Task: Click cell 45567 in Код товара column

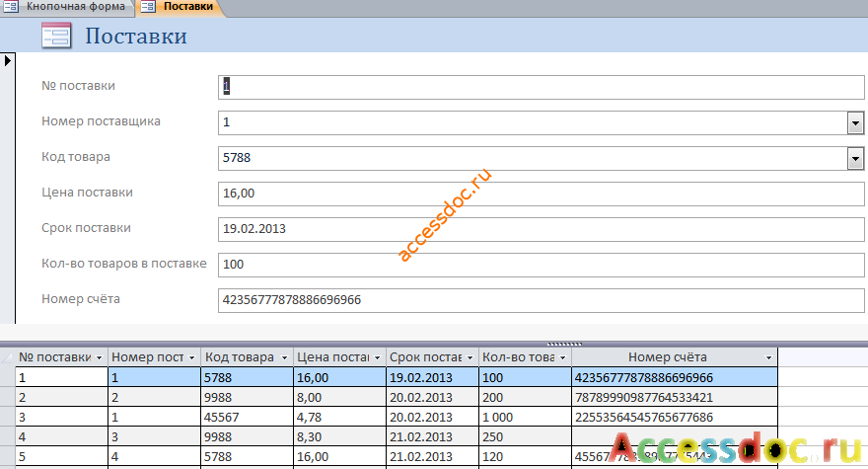Action: click(247, 417)
